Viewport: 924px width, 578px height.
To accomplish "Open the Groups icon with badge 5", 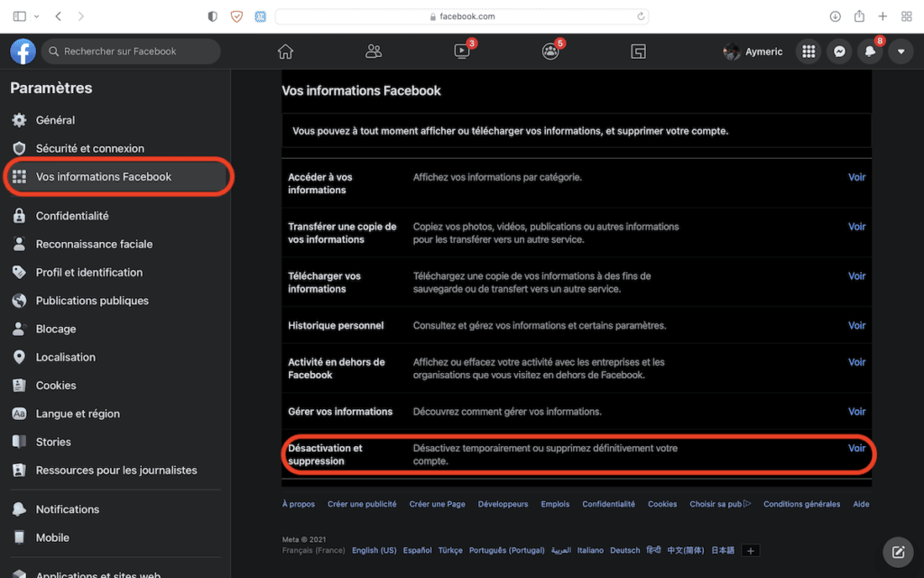I will 550,51.
